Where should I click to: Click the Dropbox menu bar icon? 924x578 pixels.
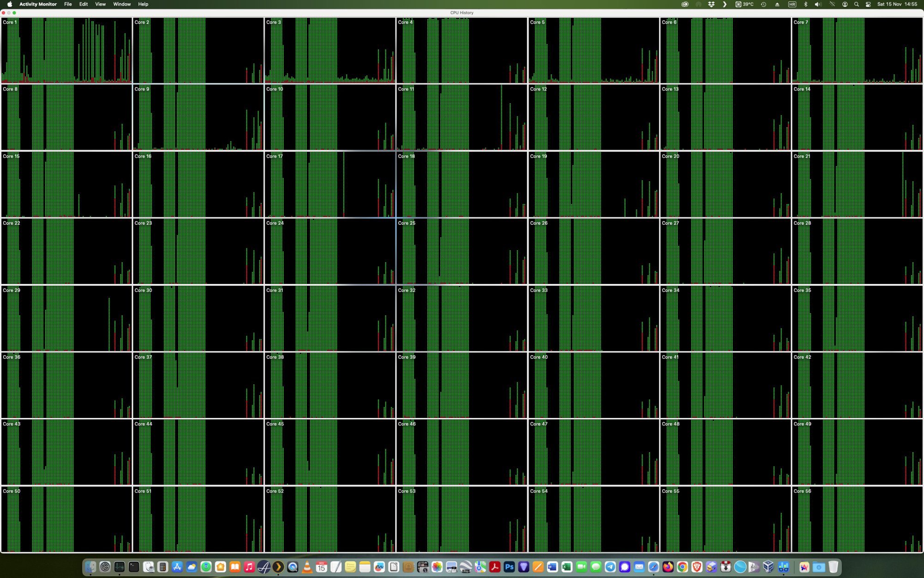click(x=711, y=4)
